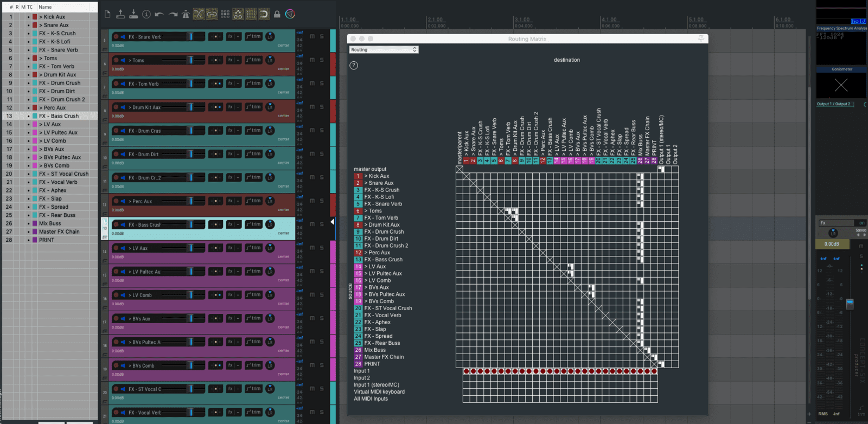The width and height of the screenshot is (868, 424).
Task: Mute the Toms track
Action: pos(312,60)
